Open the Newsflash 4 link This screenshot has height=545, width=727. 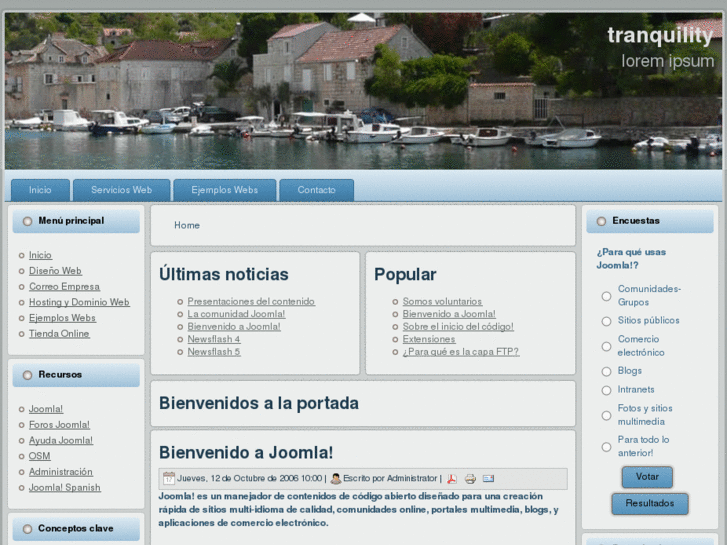[x=214, y=339]
